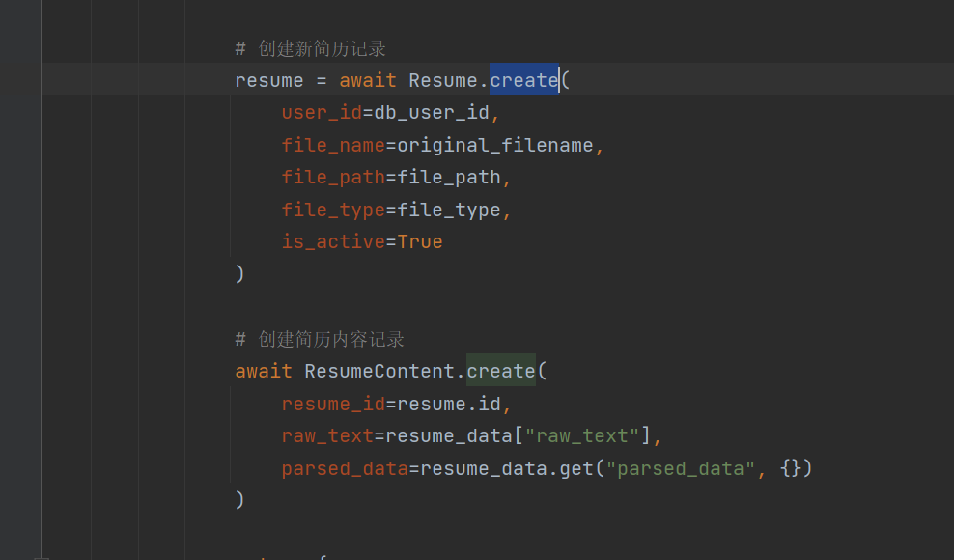954x560 pixels.
Task: Click the comment 创建简历内容记录
Action: [x=331, y=339]
